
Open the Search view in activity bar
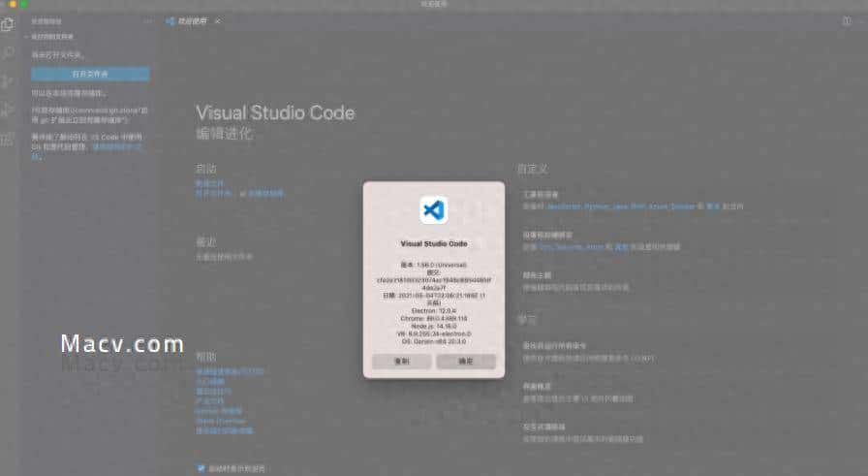[8, 53]
